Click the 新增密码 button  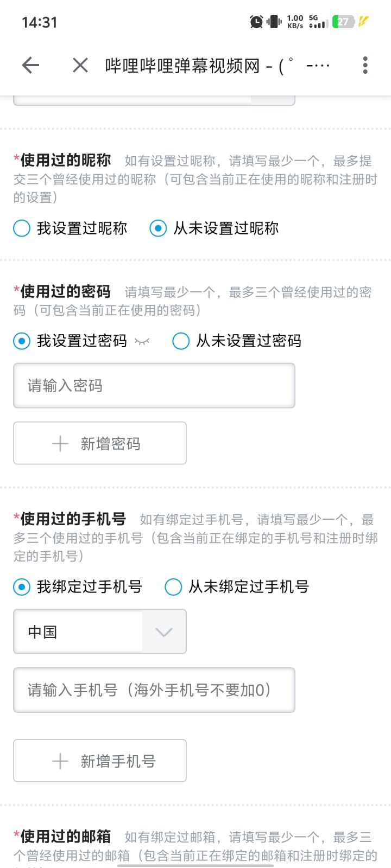tap(100, 444)
